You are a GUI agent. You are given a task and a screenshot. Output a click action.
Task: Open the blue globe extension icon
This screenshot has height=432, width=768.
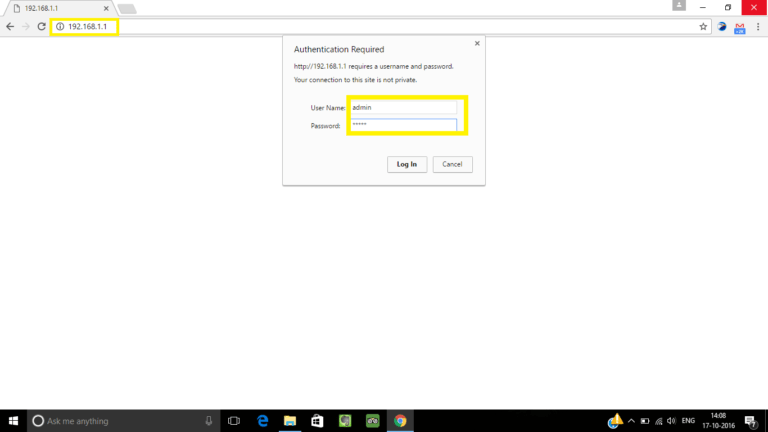pyautogui.click(x=722, y=27)
